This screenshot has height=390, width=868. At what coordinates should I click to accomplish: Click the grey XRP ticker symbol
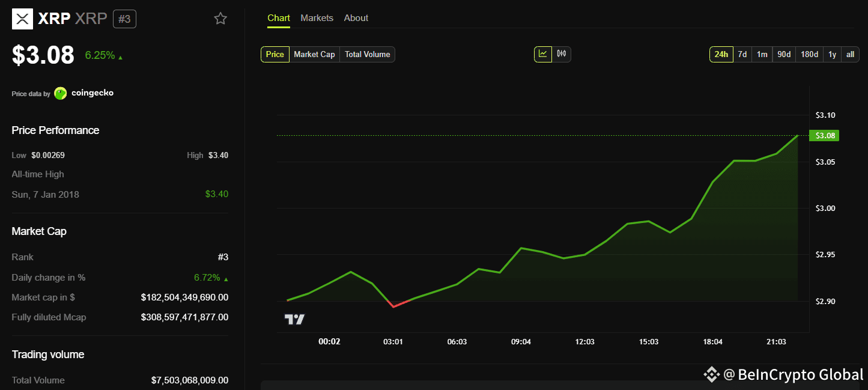[91, 19]
